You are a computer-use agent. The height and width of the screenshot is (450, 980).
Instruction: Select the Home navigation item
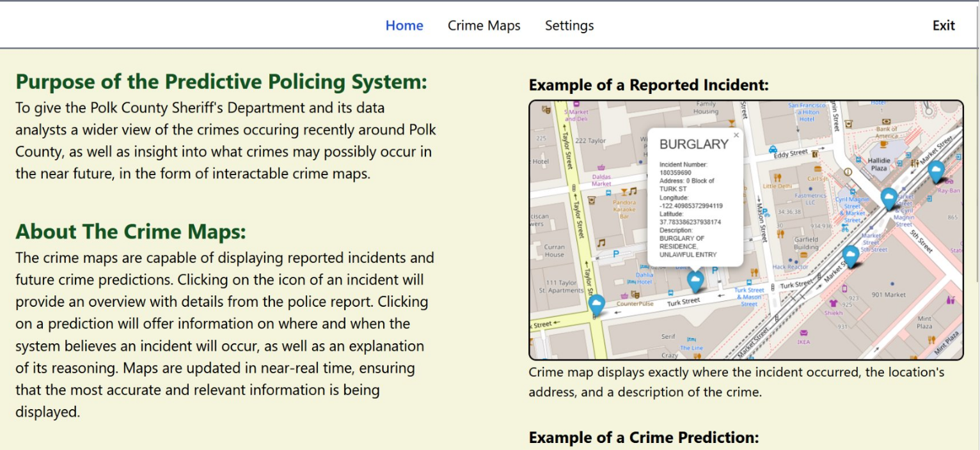coord(404,26)
